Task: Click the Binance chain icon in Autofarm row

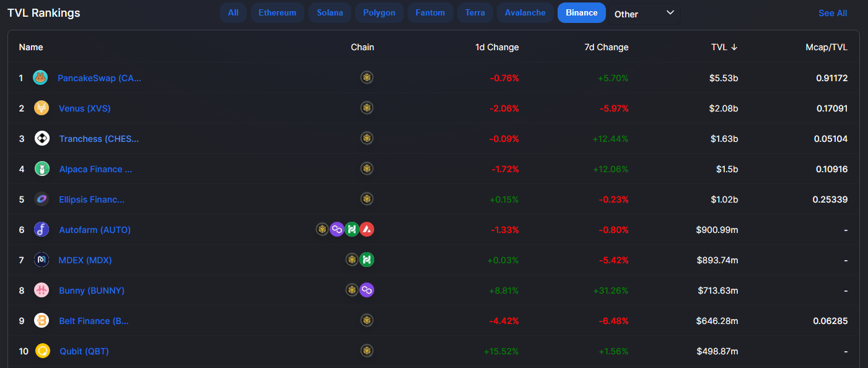Action: point(322,229)
